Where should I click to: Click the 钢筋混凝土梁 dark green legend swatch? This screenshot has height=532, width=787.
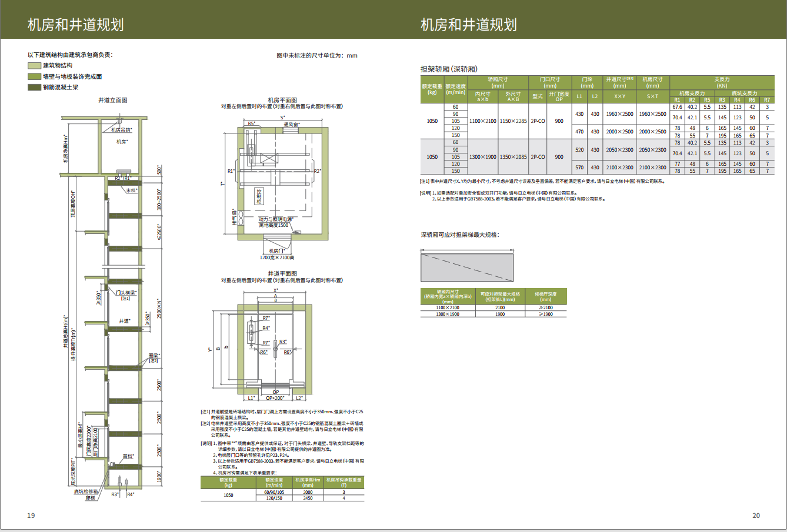pyautogui.click(x=34, y=87)
